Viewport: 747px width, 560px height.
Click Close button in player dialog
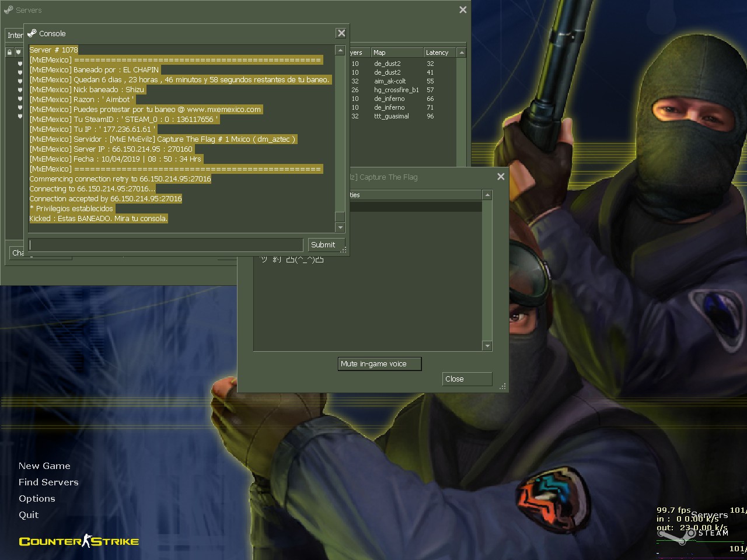[467, 379]
